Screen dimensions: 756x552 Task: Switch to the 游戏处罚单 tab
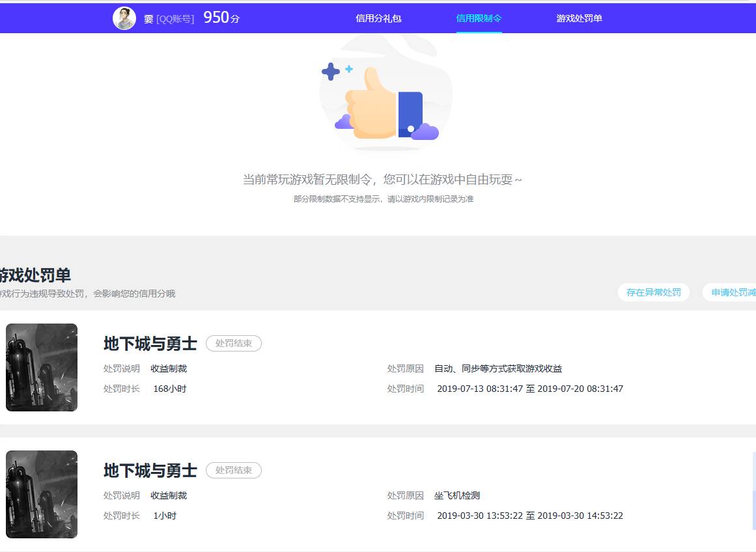coord(580,19)
